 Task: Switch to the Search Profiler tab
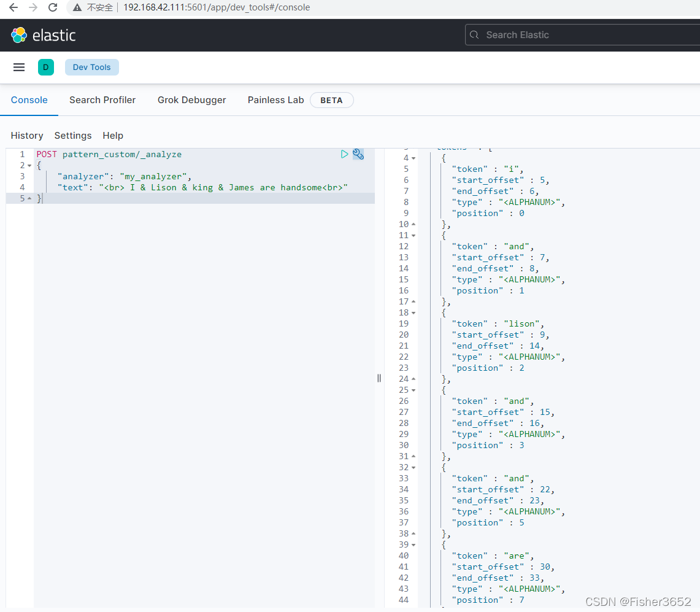pyautogui.click(x=102, y=100)
